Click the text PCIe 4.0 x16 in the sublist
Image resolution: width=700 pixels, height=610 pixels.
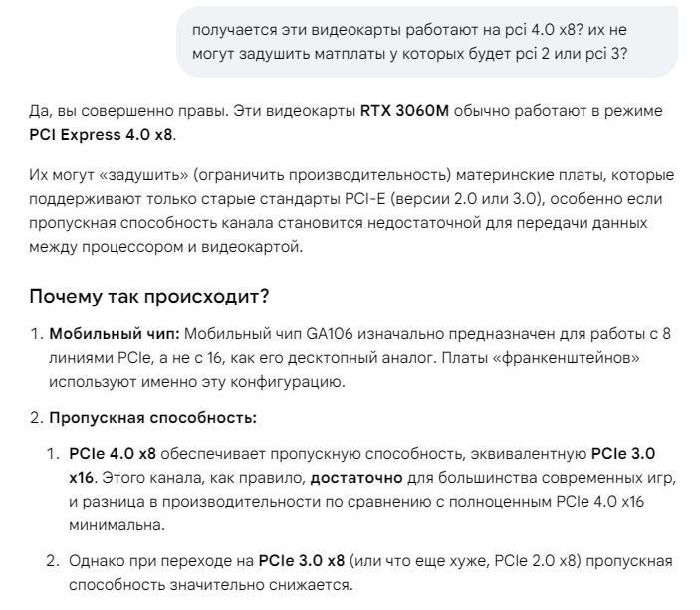click(600, 502)
